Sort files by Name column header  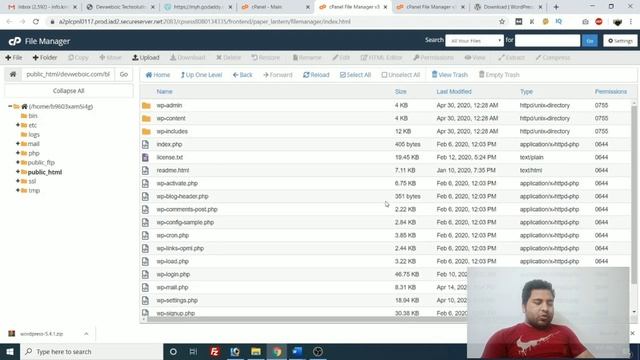coord(164,91)
